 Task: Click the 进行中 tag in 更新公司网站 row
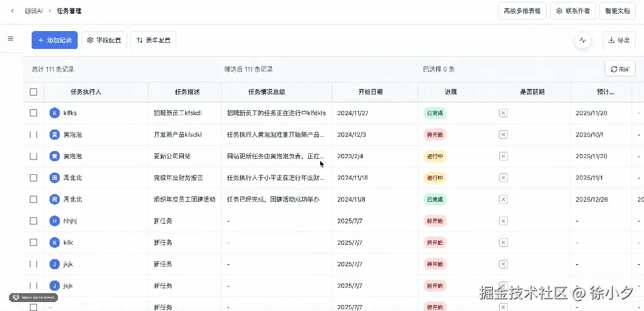pos(434,156)
